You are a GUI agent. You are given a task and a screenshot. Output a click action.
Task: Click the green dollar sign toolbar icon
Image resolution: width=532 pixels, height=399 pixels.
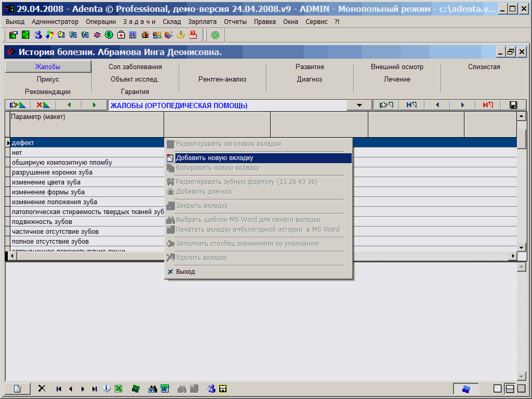(x=109, y=35)
